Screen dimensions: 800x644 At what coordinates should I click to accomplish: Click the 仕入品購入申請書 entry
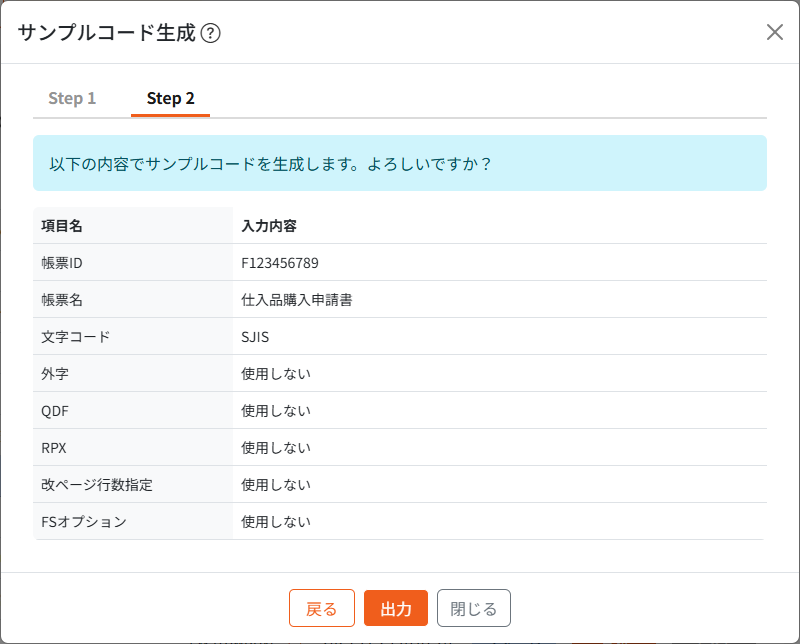pos(296,300)
